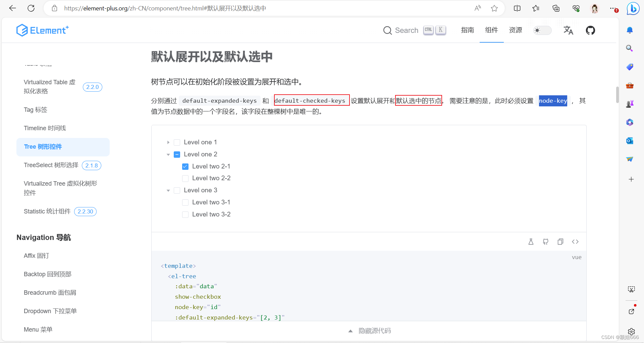Copy the example code with copy icon
The height and width of the screenshot is (343, 644).
560,241
